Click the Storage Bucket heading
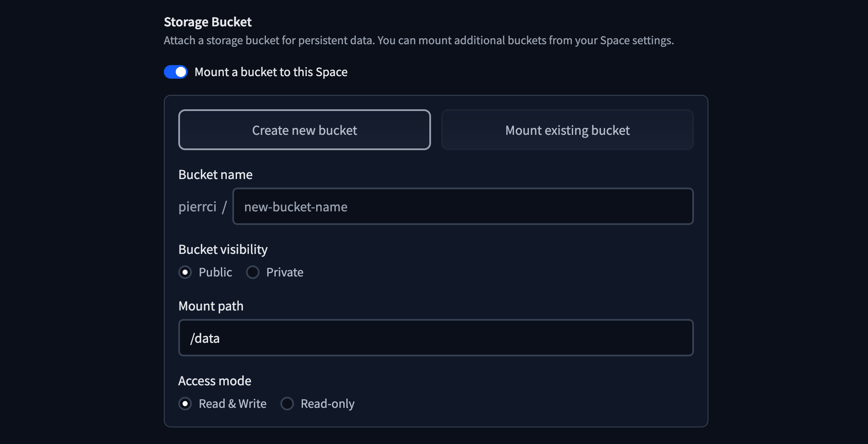 pos(208,22)
